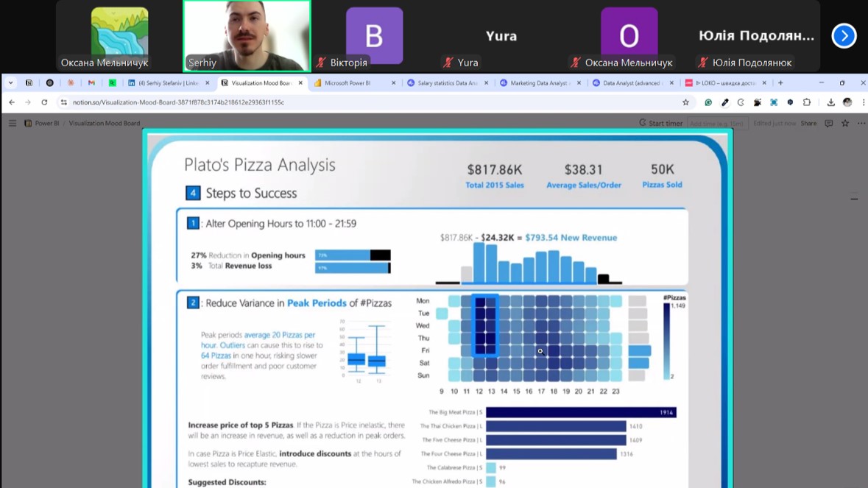Open the tab search dropdown arrow
The height and width of the screenshot is (488, 868).
pos(11,83)
